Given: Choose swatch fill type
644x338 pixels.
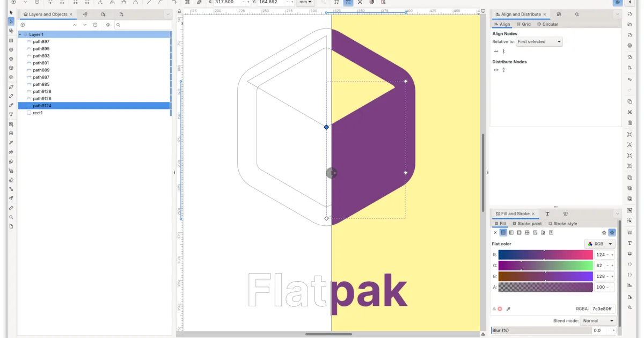Looking at the screenshot, I should click(543, 232).
